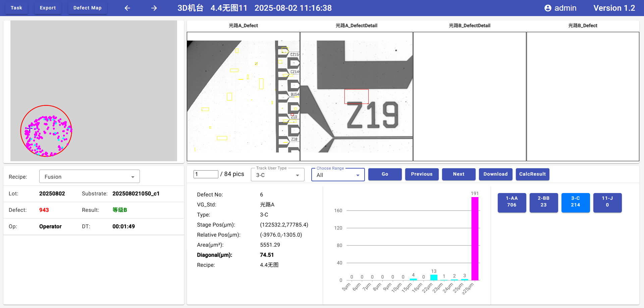This screenshot has width=644, height=308.
Task: Expand the Track User Type dropdown
Action: (277, 175)
